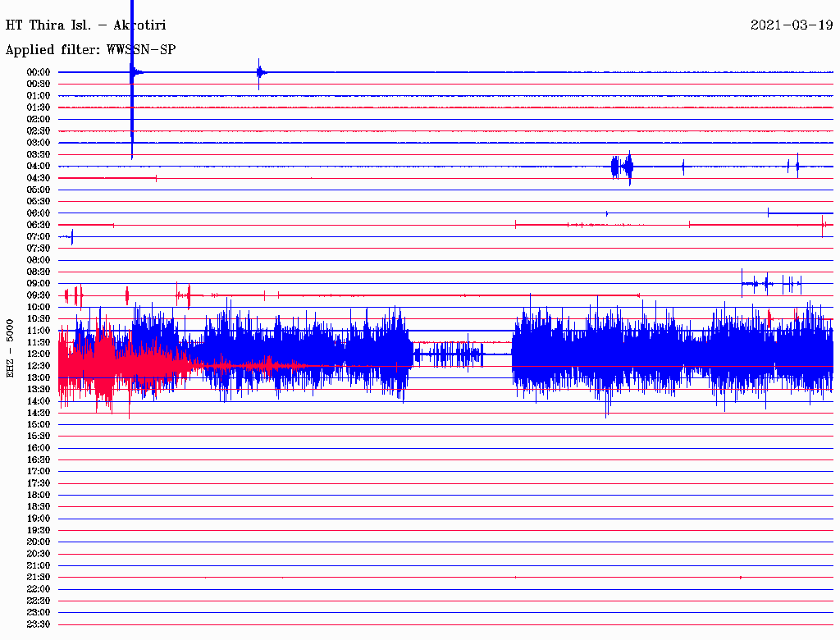This screenshot has height=640, width=840.
Task: Click the 04:00 time label
Action: tap(39, 167)
